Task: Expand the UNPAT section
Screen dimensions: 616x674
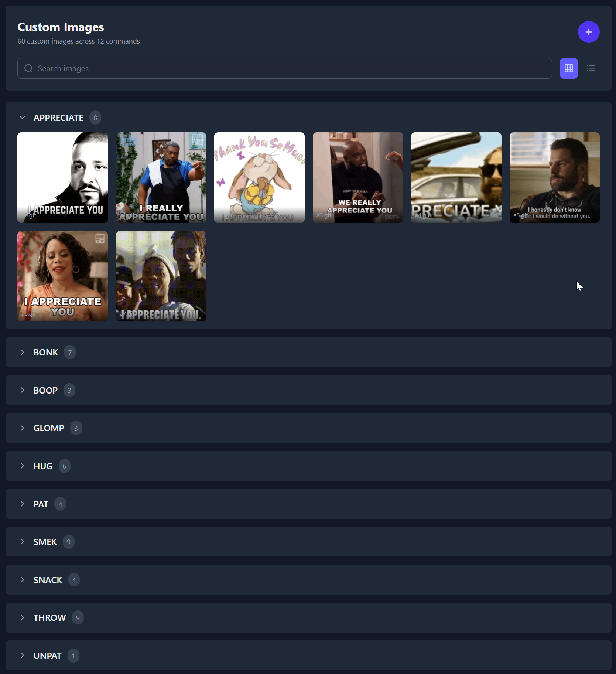Action: pos(22,655)
